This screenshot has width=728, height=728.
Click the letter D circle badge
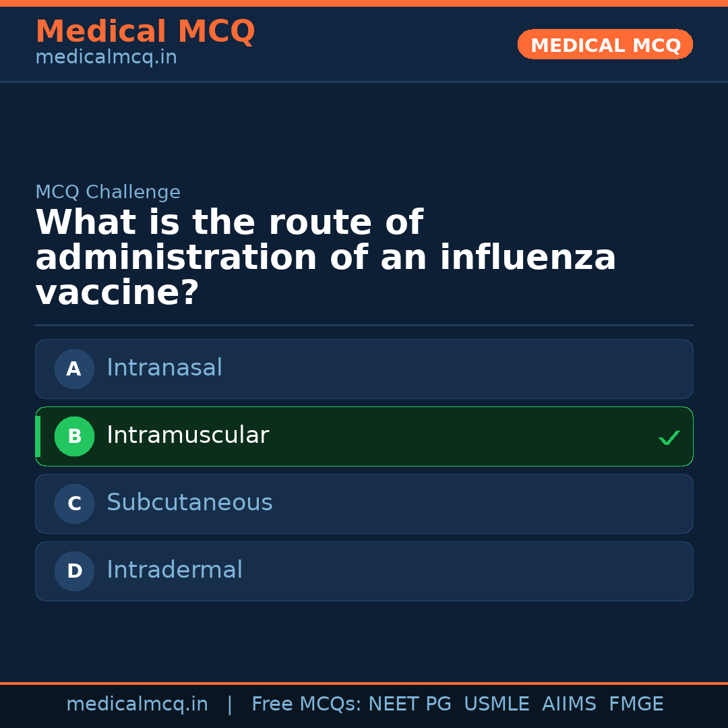[x=74, y=572]
